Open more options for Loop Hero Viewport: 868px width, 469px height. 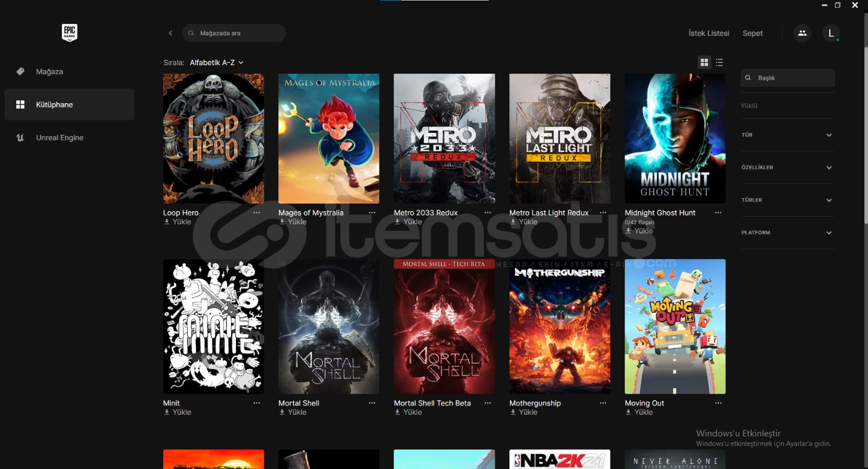(257, 213)
